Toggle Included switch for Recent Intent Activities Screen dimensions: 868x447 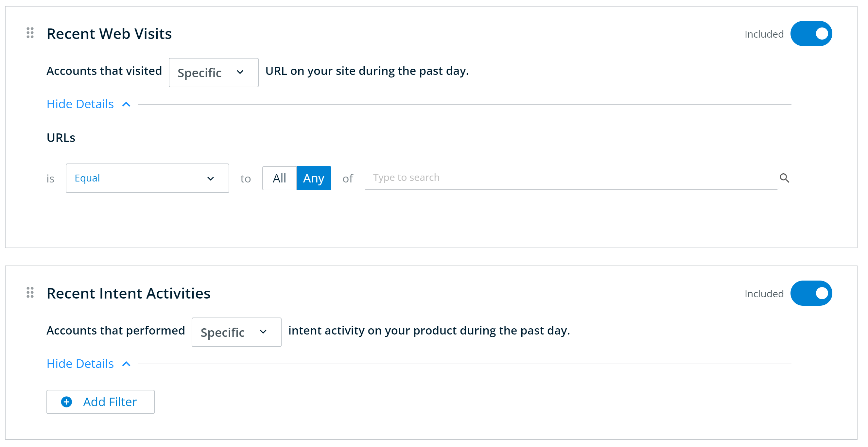pos(811,293)
